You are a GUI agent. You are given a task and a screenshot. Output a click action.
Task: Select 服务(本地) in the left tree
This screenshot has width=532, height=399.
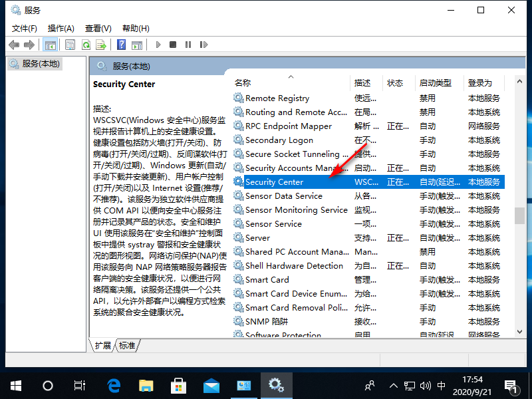[x=35, y=64]
